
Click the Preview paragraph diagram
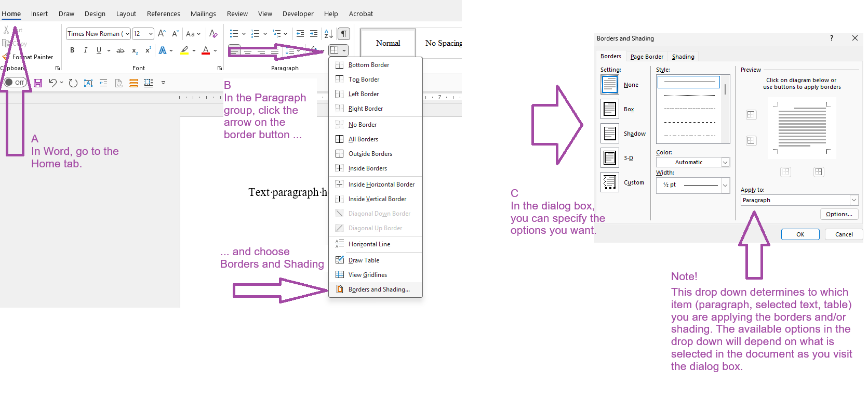(x=802, y=127)
